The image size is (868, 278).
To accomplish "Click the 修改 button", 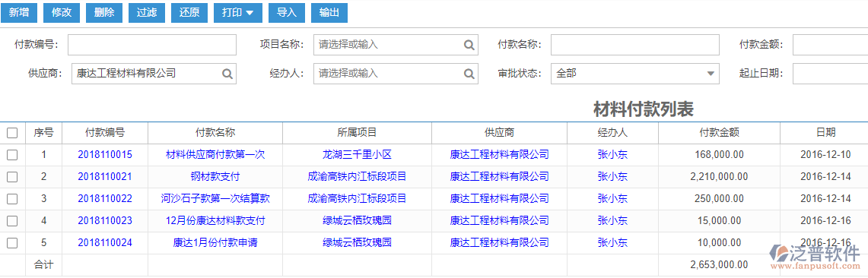I will coord(62,13).
